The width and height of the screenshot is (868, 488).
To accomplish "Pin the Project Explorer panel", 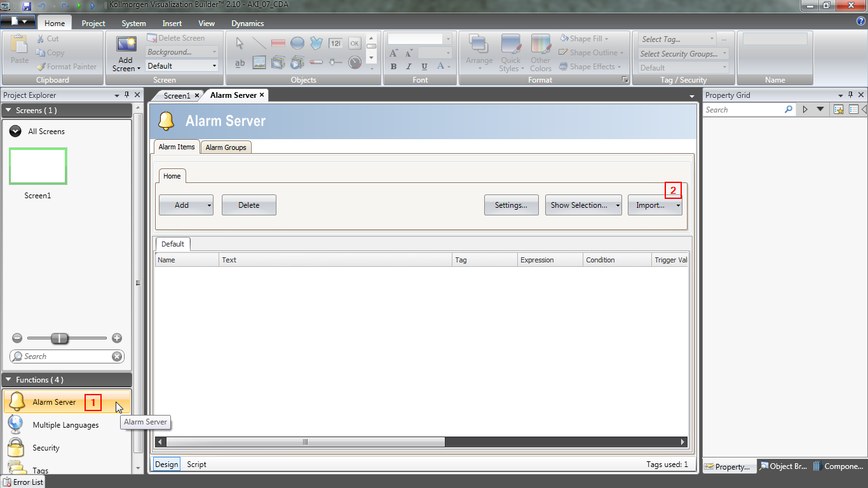I will [127, 95].
